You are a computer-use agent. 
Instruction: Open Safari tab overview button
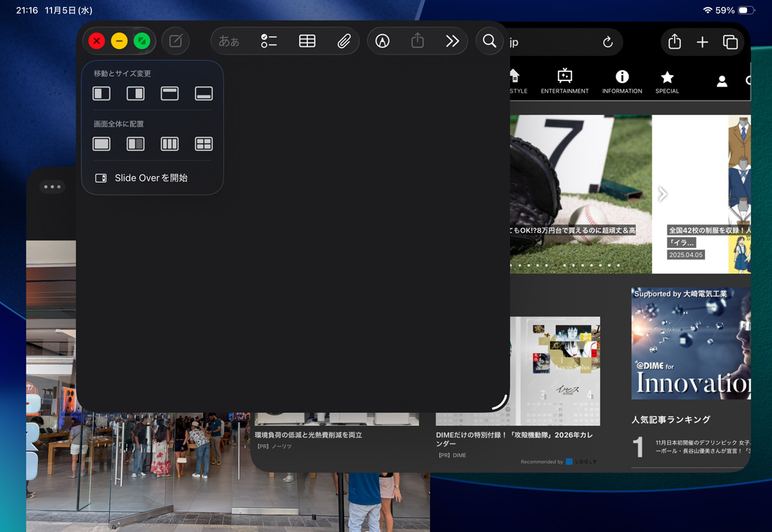(730, 42)
